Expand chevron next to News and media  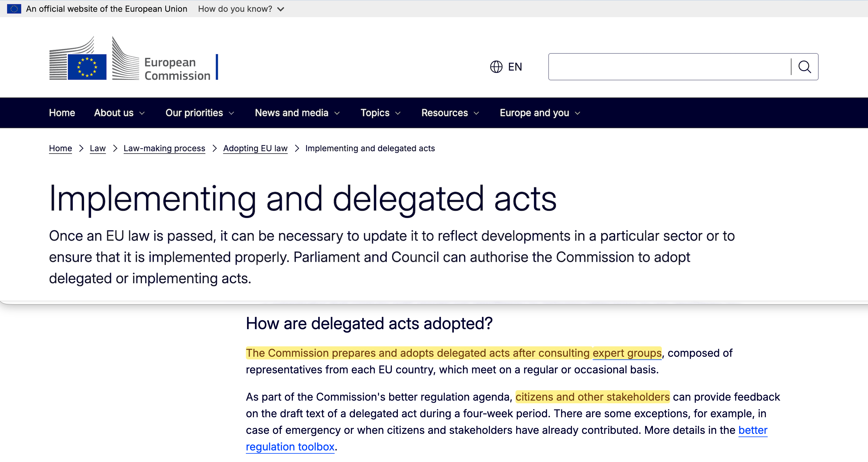(337, 113)
